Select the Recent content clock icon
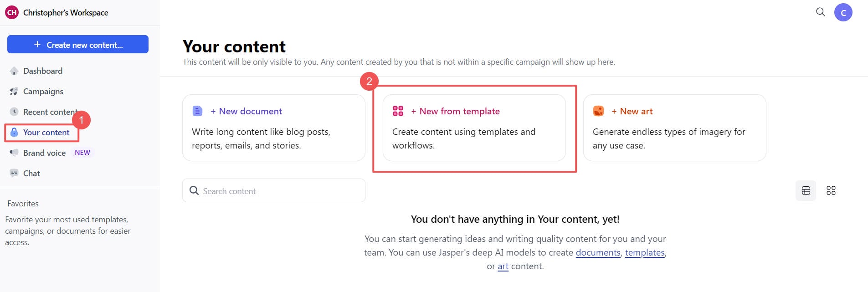 coord(14,112)
